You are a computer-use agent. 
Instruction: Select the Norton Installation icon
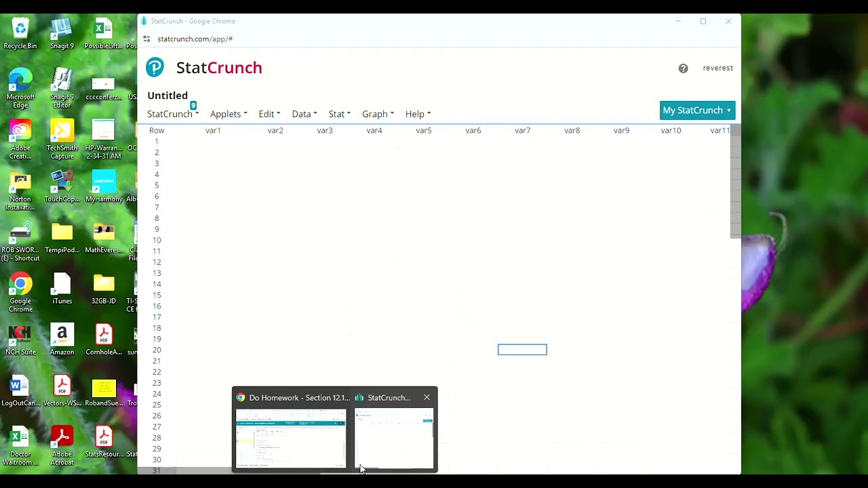(20, 191)
